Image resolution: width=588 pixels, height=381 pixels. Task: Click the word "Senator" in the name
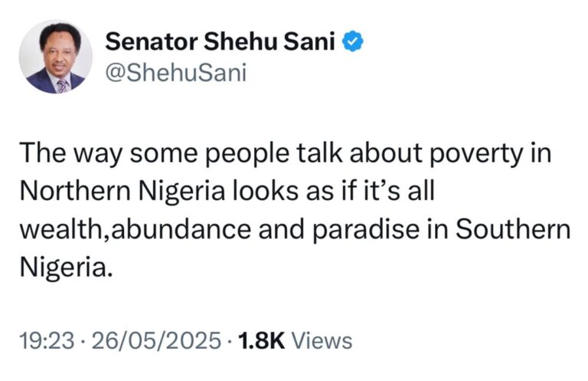pyautogui.click(x=152, y=41)
